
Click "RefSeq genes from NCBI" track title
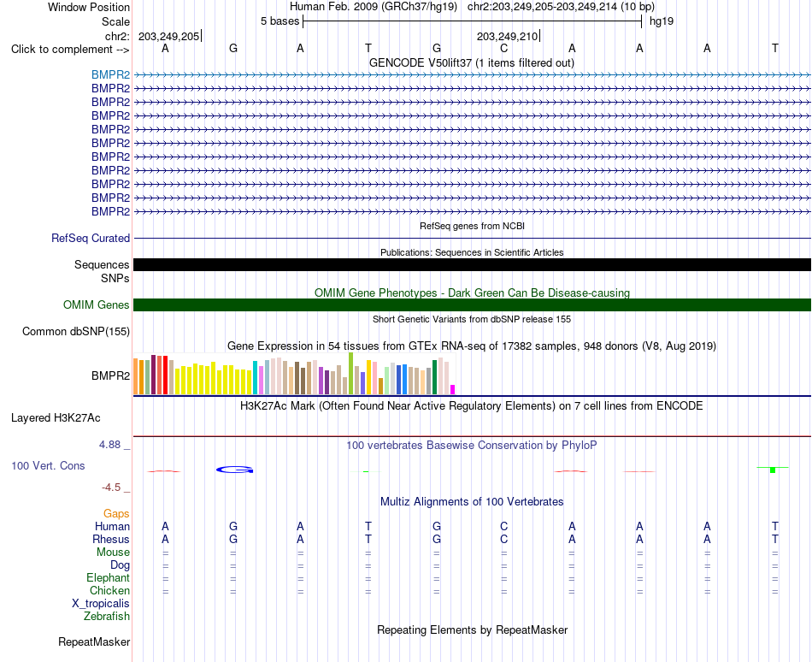coord(472,226)
